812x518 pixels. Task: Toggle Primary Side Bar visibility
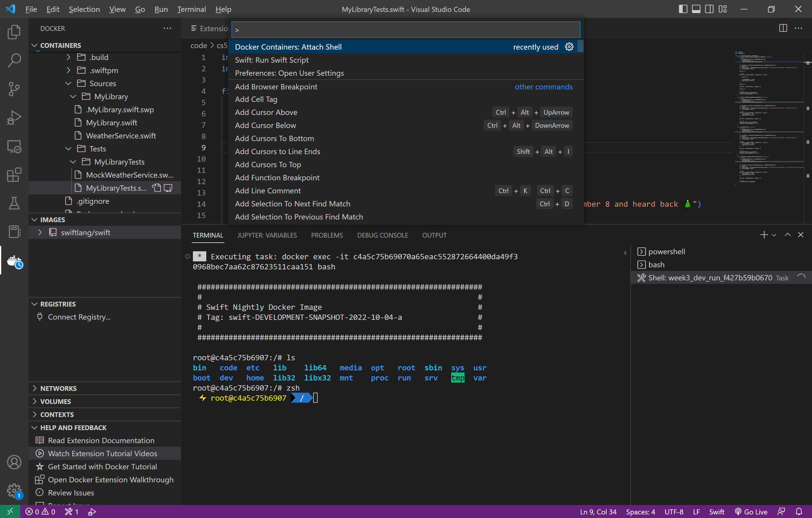click(683, 9)
